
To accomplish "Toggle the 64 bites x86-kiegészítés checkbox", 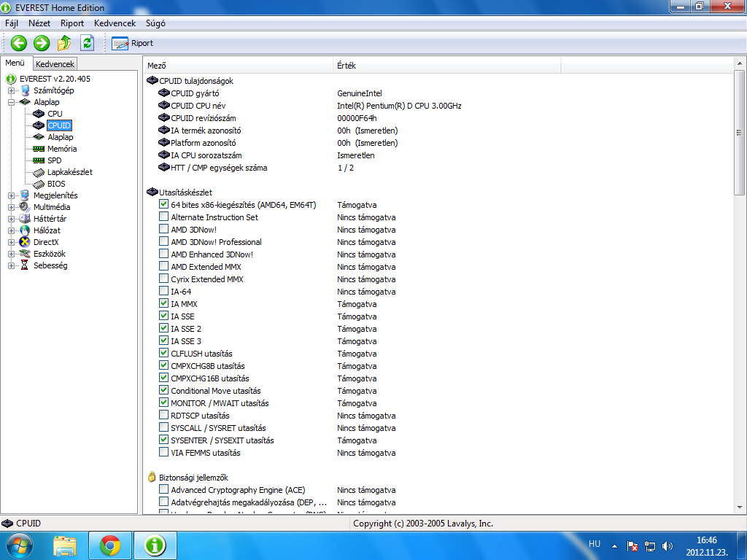I will click(x=163, y=204).
